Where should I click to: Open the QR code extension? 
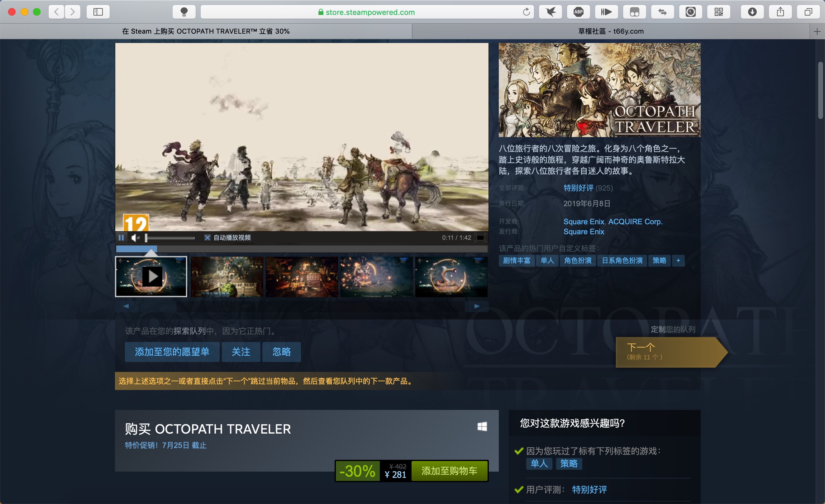[718, 12]
